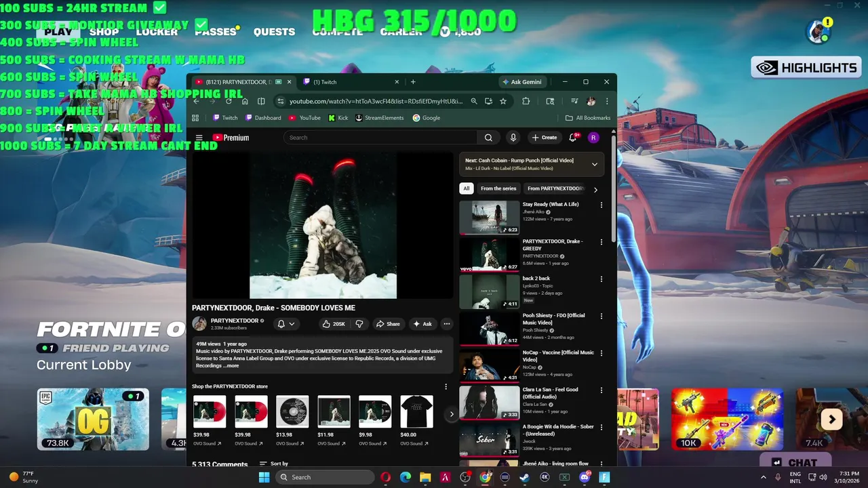Open NVIDIA Highlights in Fortnite
Viewport: 868px width, 488px height.
point(806,68)
